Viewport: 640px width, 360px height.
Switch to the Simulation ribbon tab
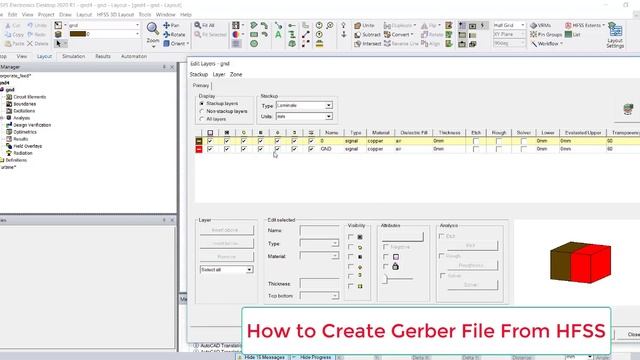click(73, 56)
